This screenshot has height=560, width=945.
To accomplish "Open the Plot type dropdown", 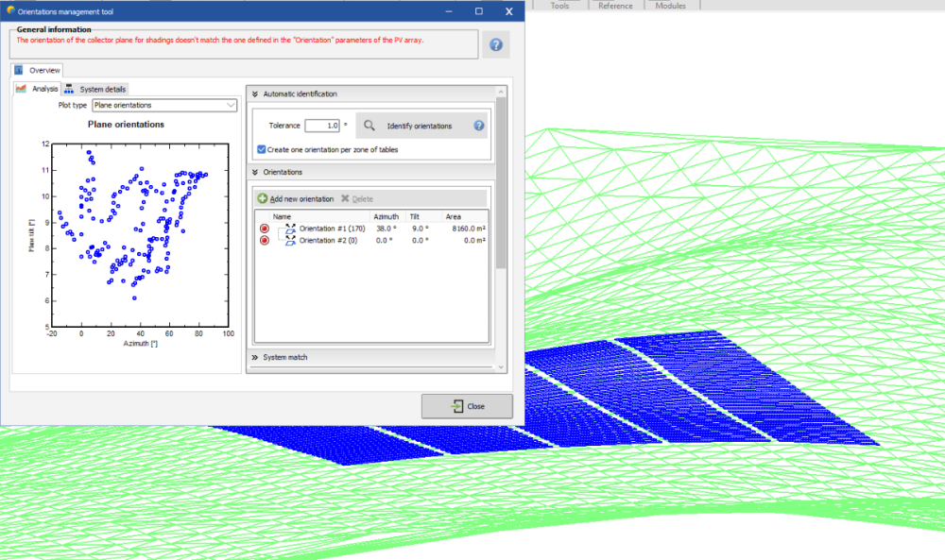I will (164, 106).
